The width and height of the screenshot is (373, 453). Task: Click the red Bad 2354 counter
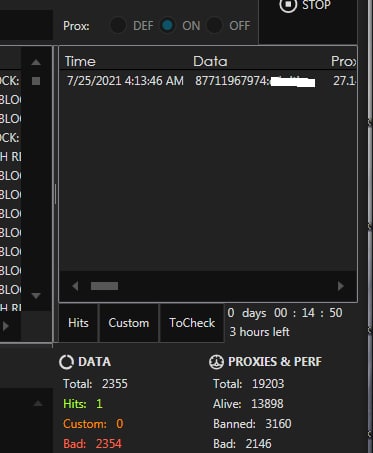(92, 444)
